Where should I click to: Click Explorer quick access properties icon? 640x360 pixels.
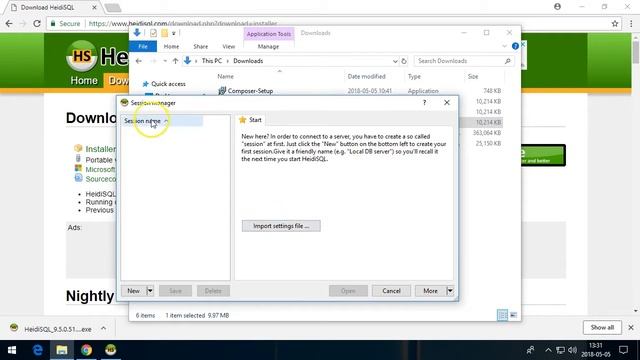pos(153,33)
